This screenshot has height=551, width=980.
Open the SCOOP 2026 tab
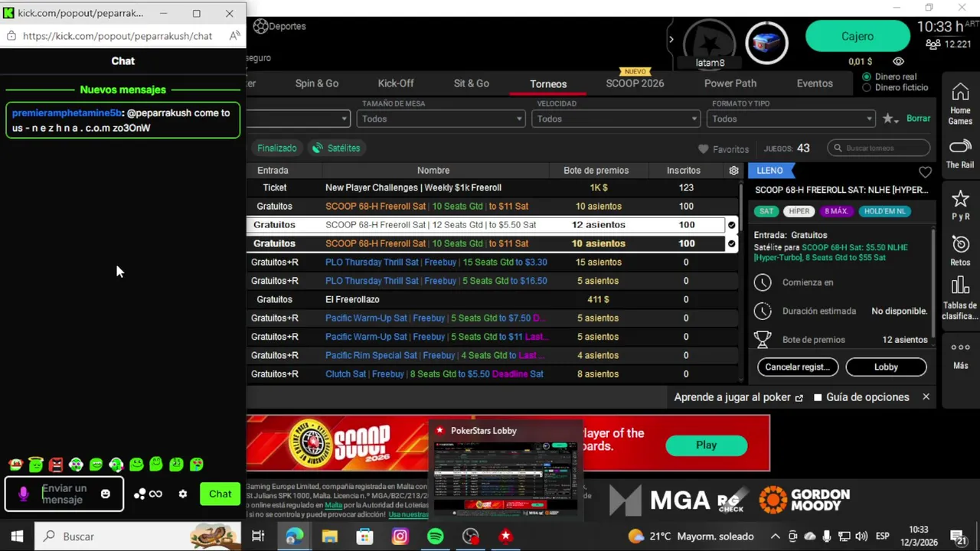(x=635, y=83)
